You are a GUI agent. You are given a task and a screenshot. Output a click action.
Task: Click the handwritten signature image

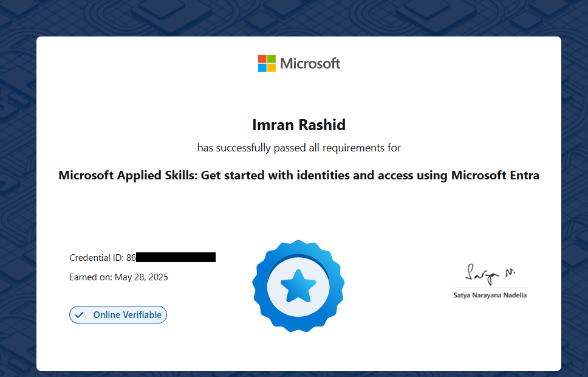490,274
